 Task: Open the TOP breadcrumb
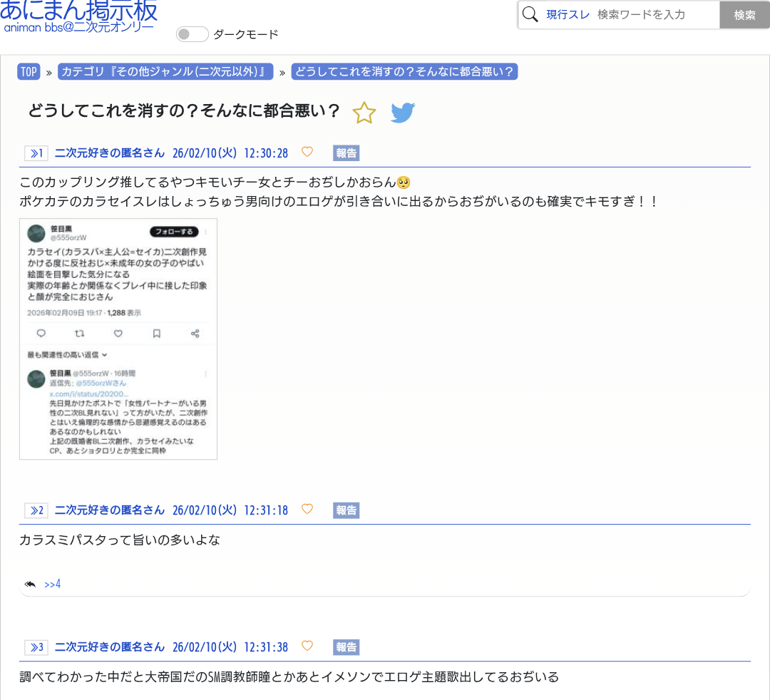pyautogui.click(x=29, y=72)
